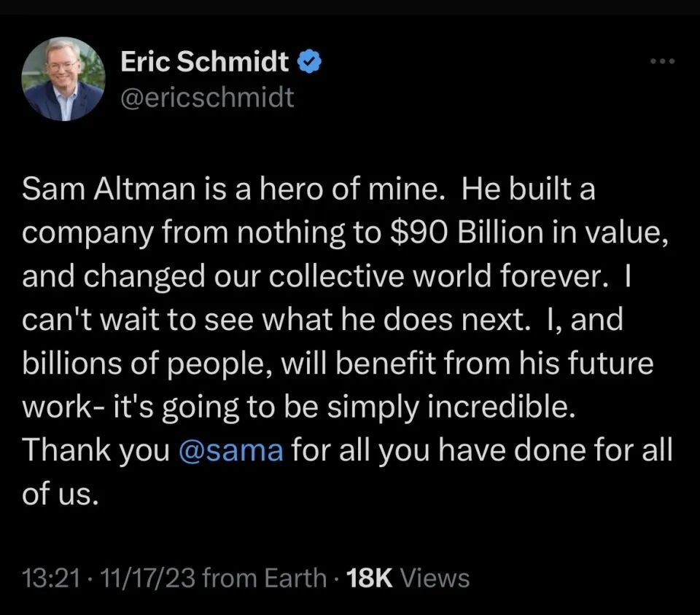Click the final words "of us."
This screenshot has height=615, width=700.
(x=60, y=493)
